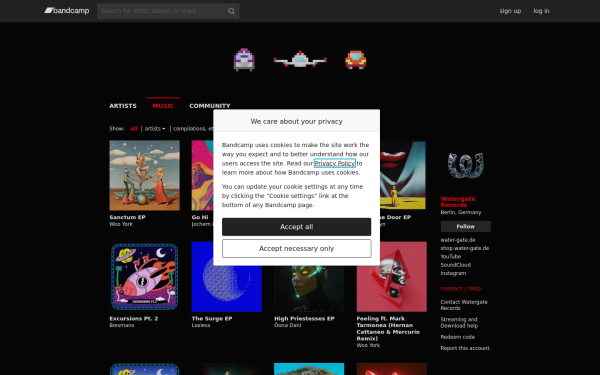The height and width of the screenshot is (375, 600).
Task: Click the contact / help heading
Action: coord(461,289)
